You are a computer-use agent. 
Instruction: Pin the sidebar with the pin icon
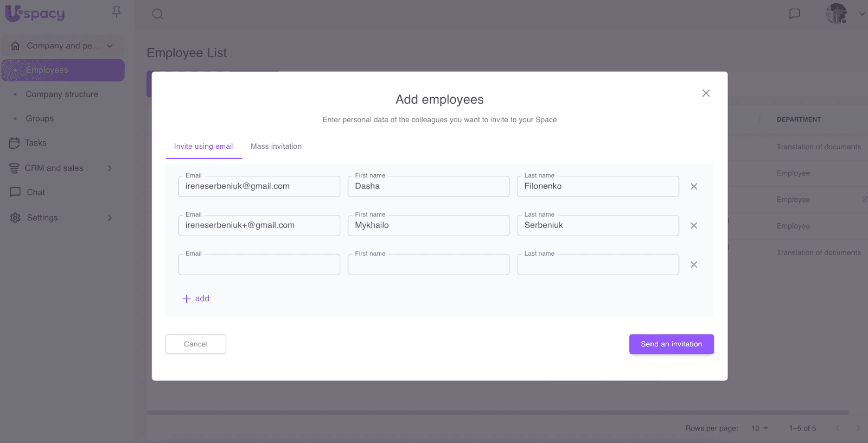(x=116, y=12)
